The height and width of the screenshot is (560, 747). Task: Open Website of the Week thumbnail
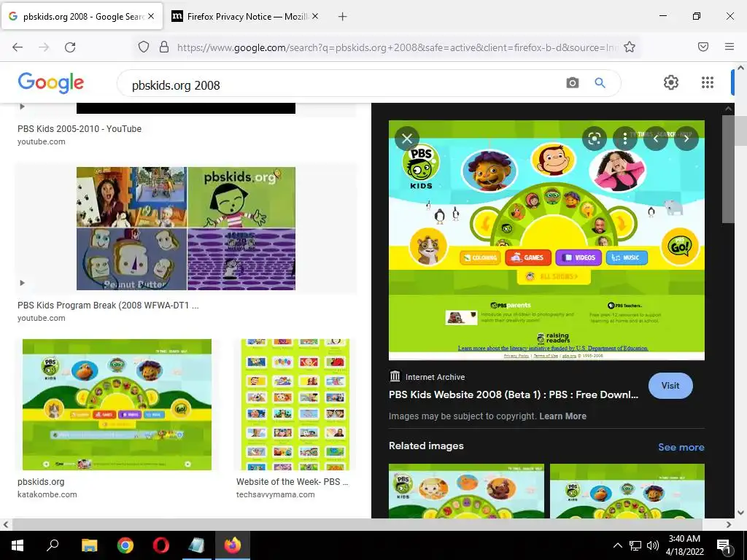295,405
